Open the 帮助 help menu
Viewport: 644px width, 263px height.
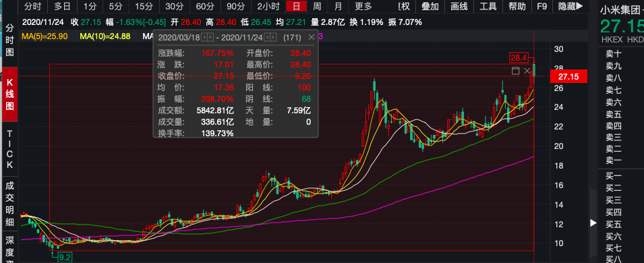pos(517,6)
